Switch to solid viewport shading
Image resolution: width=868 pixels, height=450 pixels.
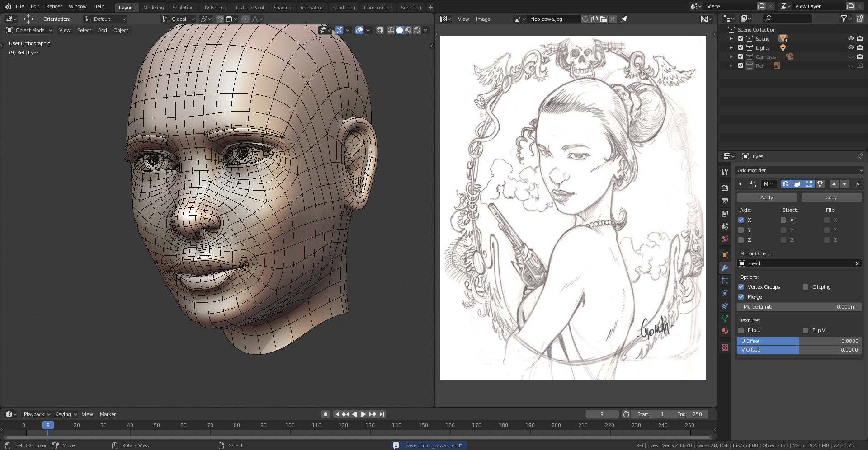(400, 30)
